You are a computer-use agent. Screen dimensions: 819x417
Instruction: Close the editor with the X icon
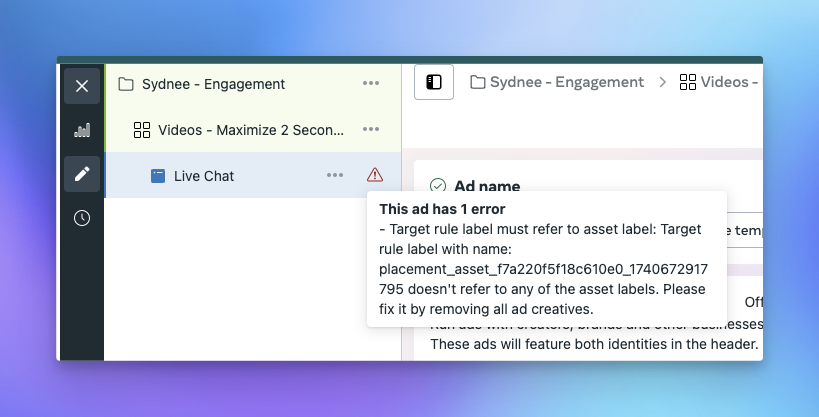pyautogui.click(x=82, y=86)
